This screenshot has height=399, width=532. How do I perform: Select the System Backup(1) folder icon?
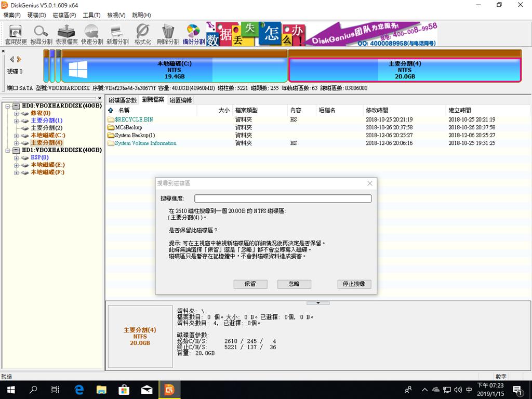tap(111, 135)
